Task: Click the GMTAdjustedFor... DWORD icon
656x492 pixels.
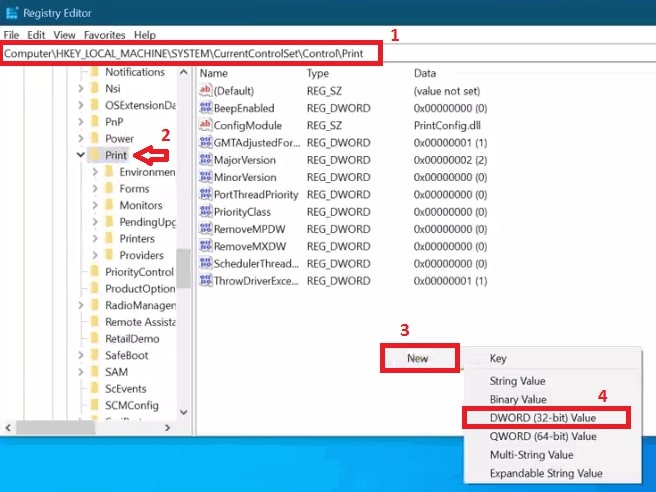Action: tap(205, 142)
